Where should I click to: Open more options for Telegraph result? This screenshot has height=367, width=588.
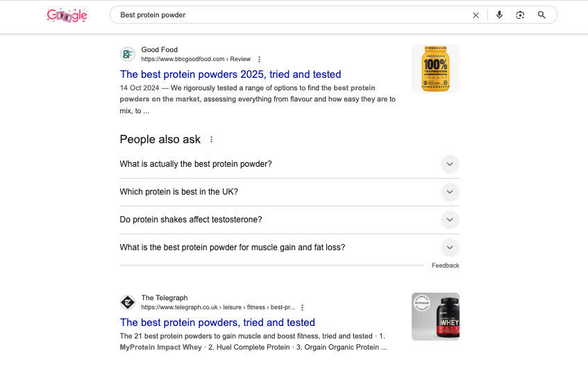point(302,307)
